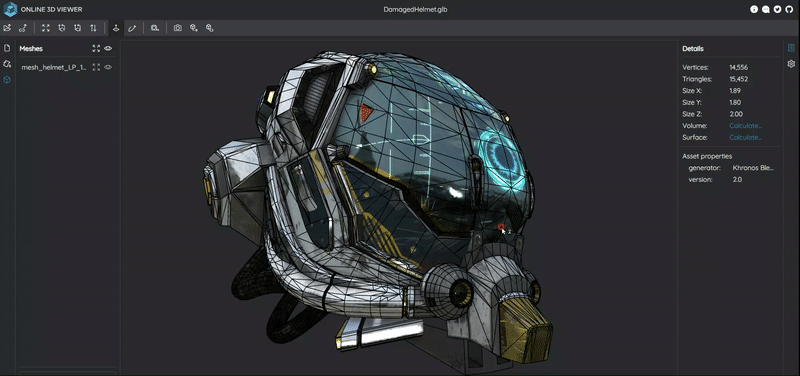The image size is (800, 376).
Task: Flip the up vector
Action: click(x=93, y=28)
